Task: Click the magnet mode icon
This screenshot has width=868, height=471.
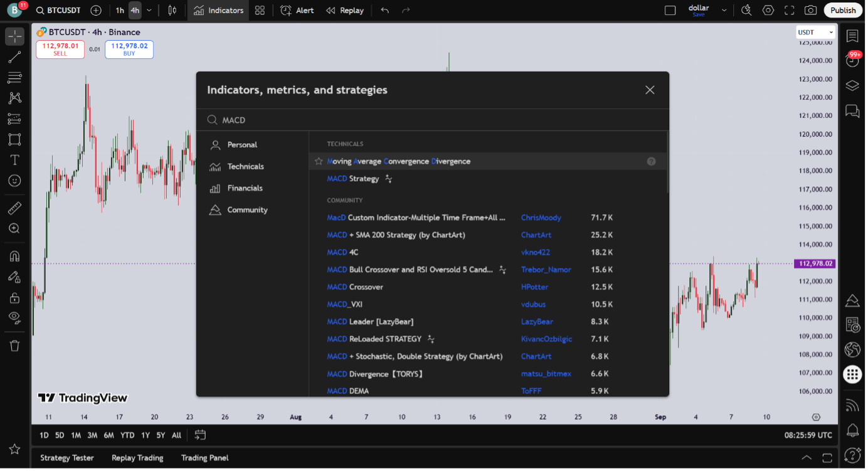Action: click(x=14, y=257)
